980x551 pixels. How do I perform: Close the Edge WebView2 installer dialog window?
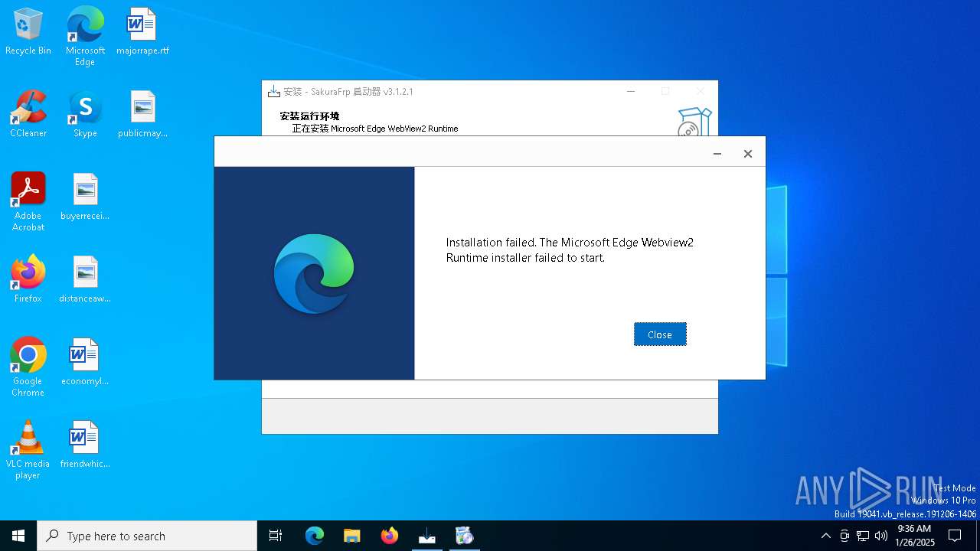(x=748, y=154)
